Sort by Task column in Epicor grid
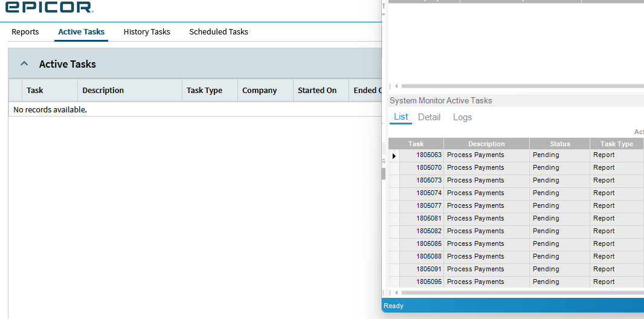This screenshot has width=644, height=319. click(x=50, y=90)
